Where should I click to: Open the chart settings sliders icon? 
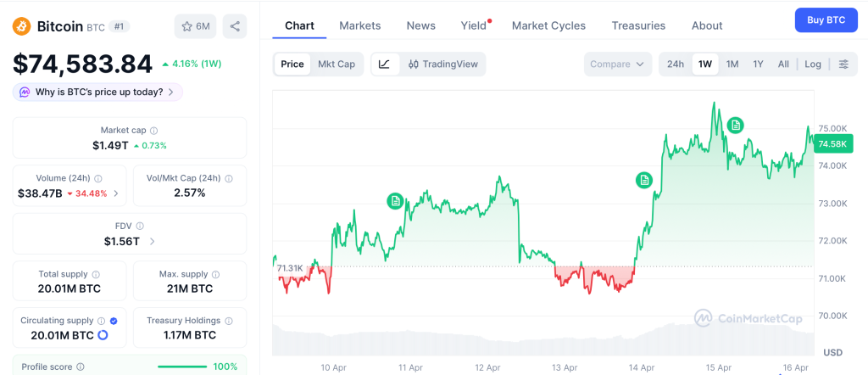tap(843, 64)
